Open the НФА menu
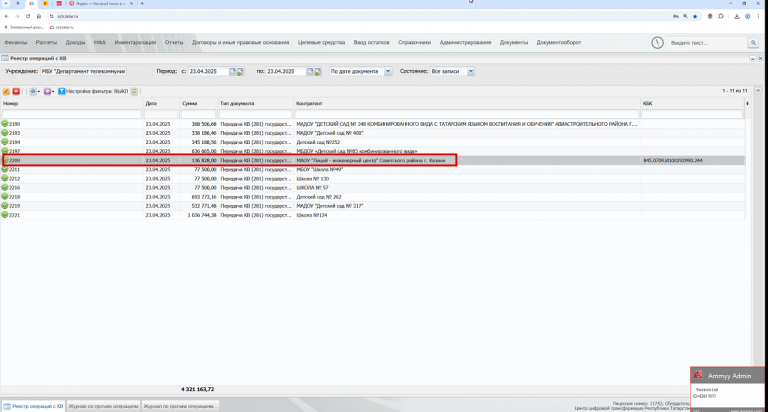768x412 pixels. (x=100, y=43)
